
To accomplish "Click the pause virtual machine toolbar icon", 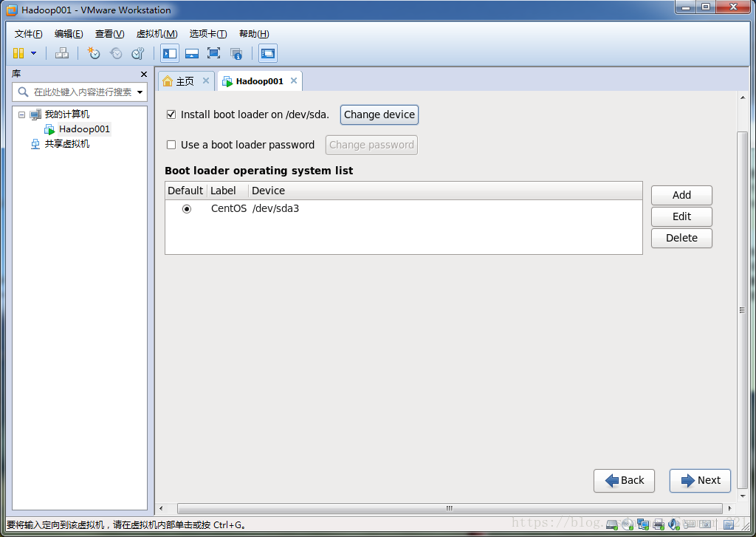I will (18, 53).
